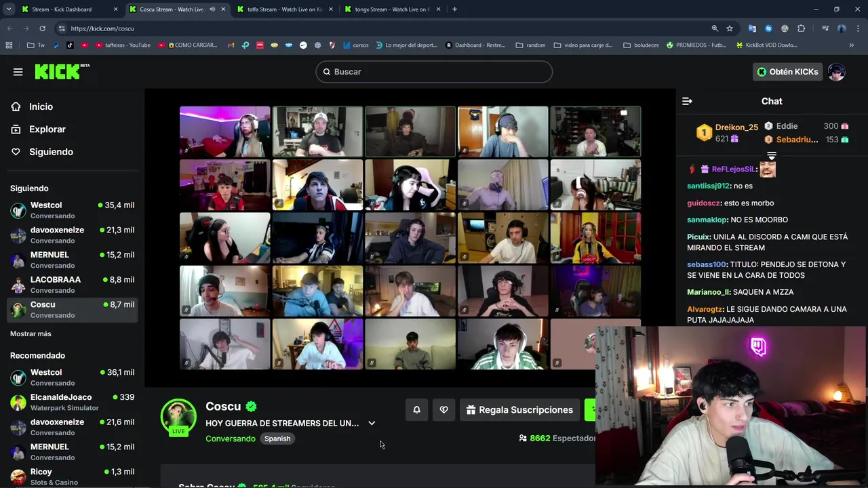Image resolution: width=868 pixels, height=488 pixels.
Task: Click the River Plate bookmark icon
Action: click(x=332, y=45)
